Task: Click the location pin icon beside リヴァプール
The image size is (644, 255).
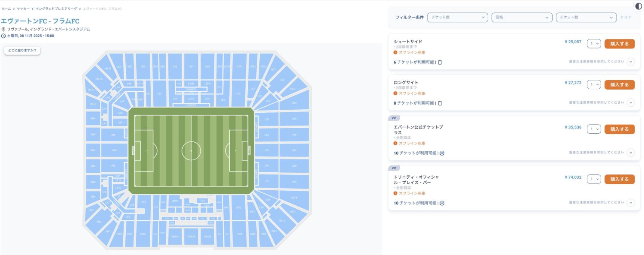Action: [3, 29]
